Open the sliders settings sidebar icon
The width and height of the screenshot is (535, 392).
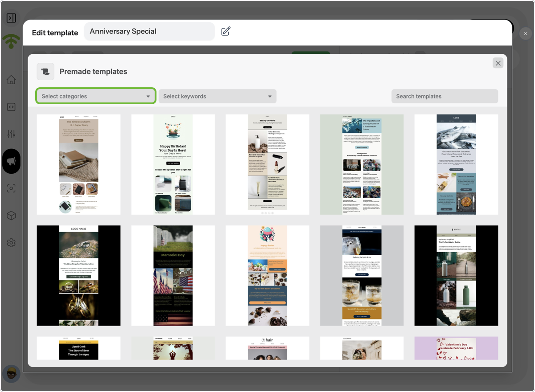(11, 134)
